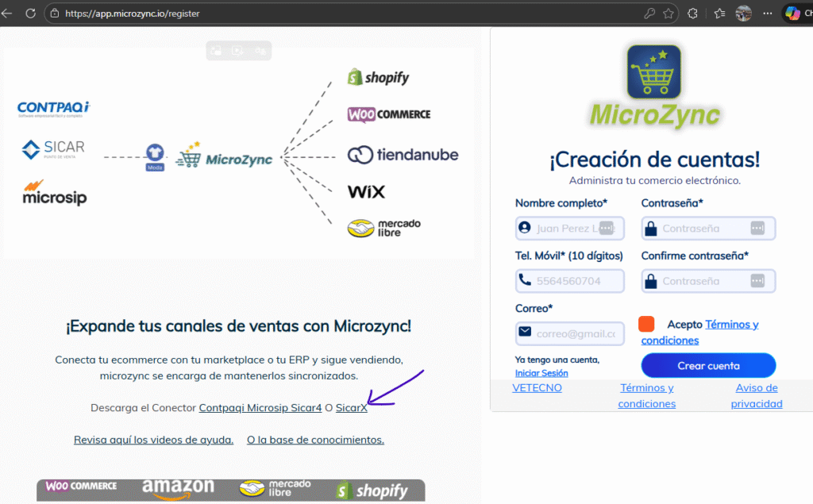Open the browser profile avatar
Image resolution: width=813 pixels, height=504 pixels.
click(743, 13)
